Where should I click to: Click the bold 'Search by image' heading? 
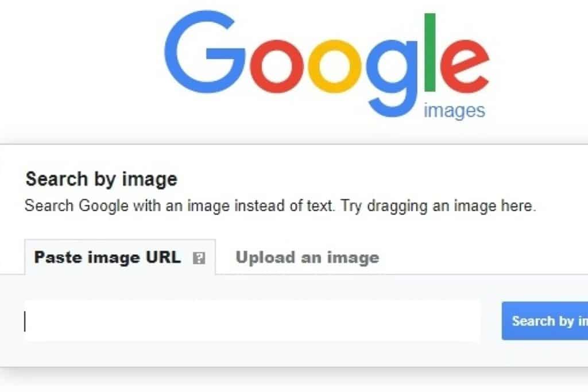pos(101,178)
